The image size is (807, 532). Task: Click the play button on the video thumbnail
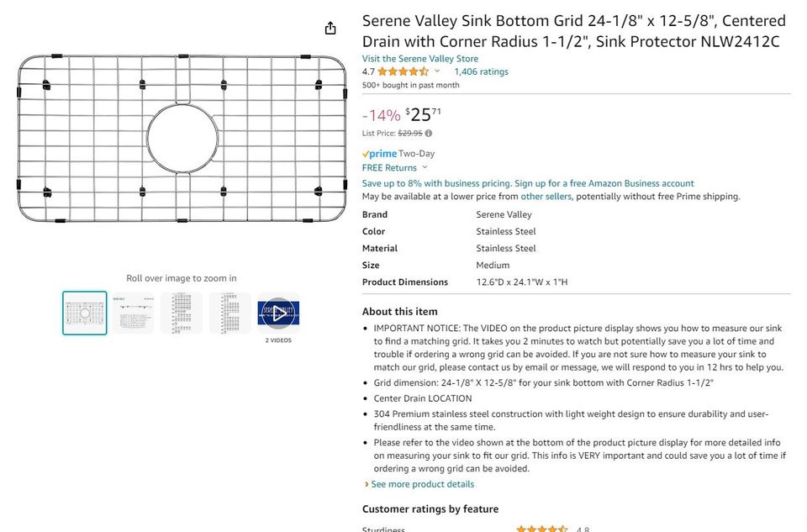pos(278,313)
